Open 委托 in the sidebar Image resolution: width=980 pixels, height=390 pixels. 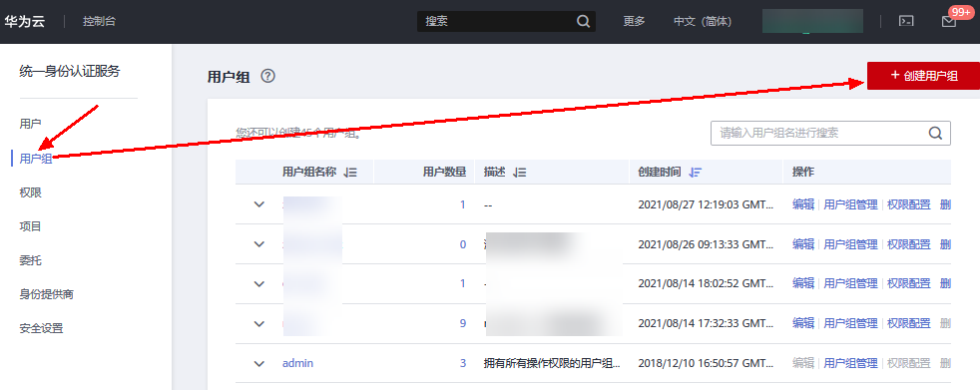[x=31, y=260]
